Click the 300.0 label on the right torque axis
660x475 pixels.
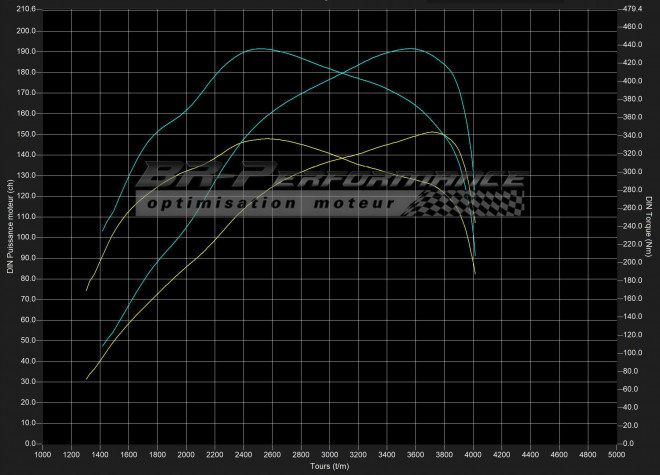tap(633, 172)
